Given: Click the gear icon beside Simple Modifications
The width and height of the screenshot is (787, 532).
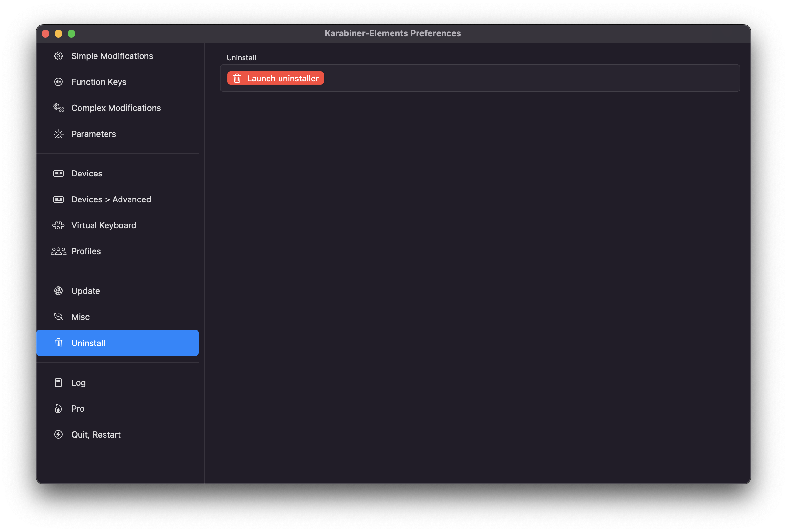Looking at the screenshot, I should [x=58, y=56].
